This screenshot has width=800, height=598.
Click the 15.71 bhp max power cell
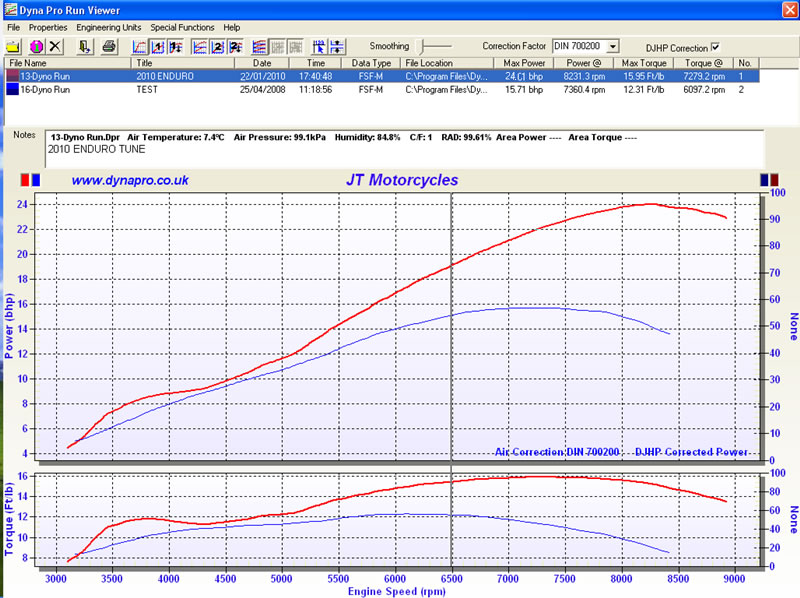coord(524,89)
